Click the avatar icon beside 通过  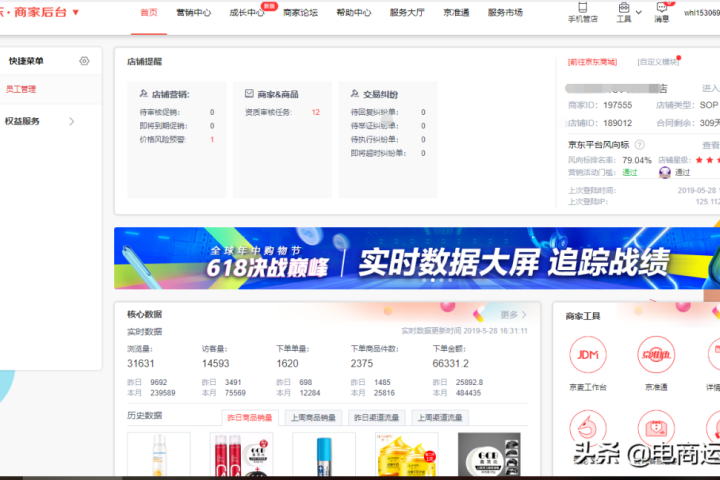pyautogui.click(x=664, y=172)
